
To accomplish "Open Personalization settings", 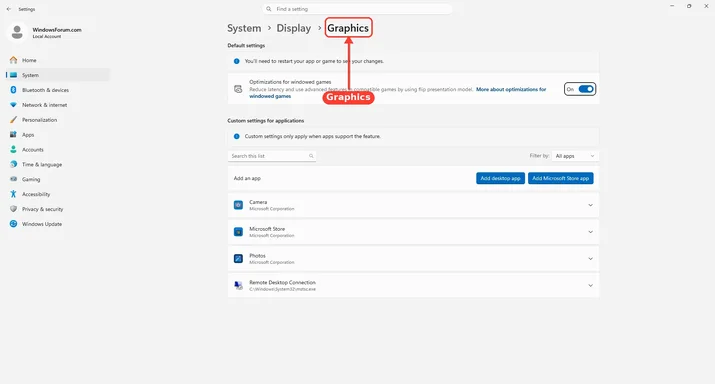I will coord(58,120).
